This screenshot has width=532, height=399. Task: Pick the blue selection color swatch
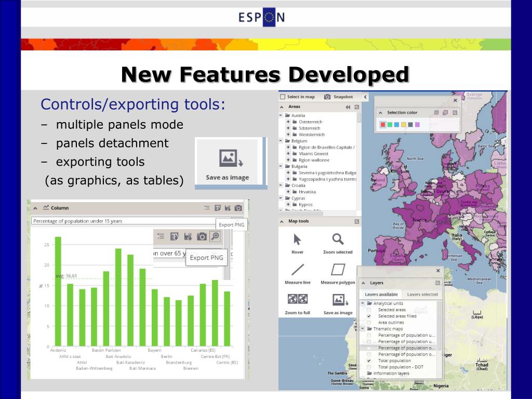(396, 125)
